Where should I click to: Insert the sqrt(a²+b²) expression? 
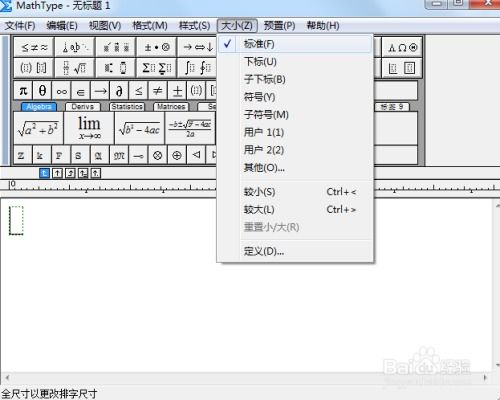[x=38, y=128]
